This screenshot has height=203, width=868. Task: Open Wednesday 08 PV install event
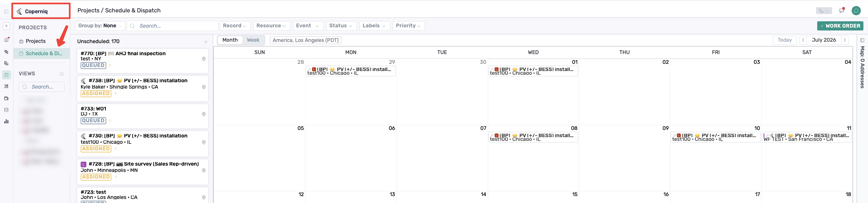[x=533, y=137]
